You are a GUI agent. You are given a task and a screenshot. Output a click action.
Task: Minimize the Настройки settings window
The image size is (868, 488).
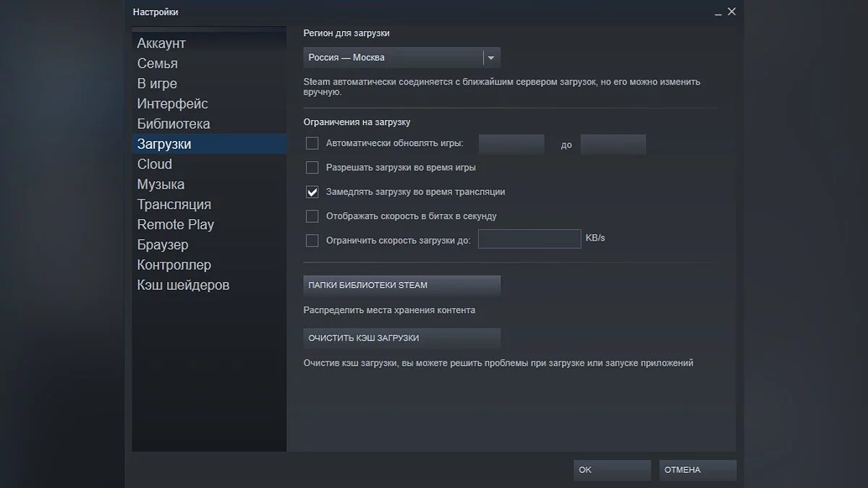click(718, 12)
